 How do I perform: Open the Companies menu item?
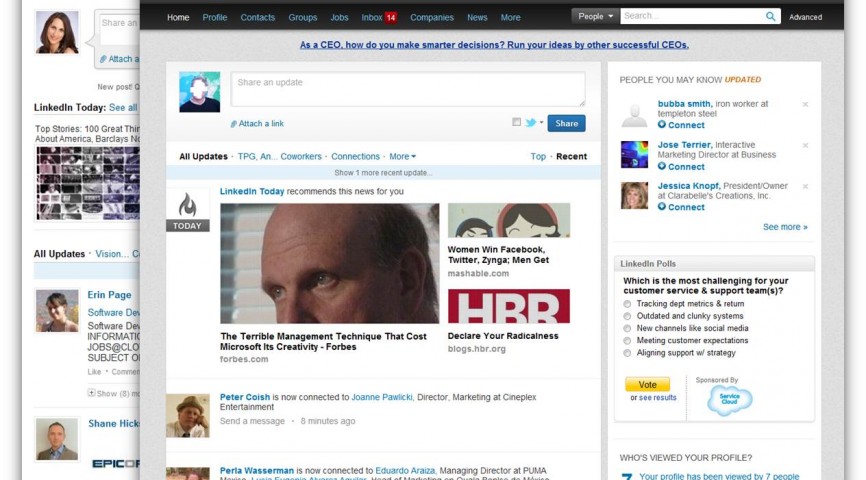pyautogui.click(x=431, y=17)
